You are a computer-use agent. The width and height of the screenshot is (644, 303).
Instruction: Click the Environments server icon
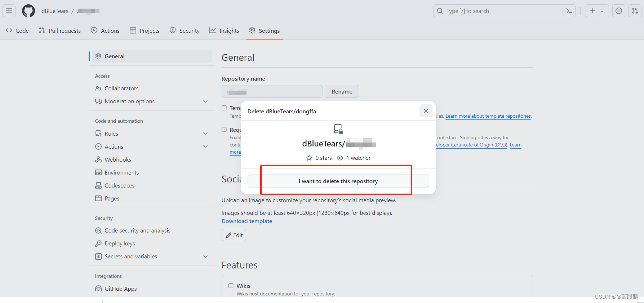click(98, 172)
